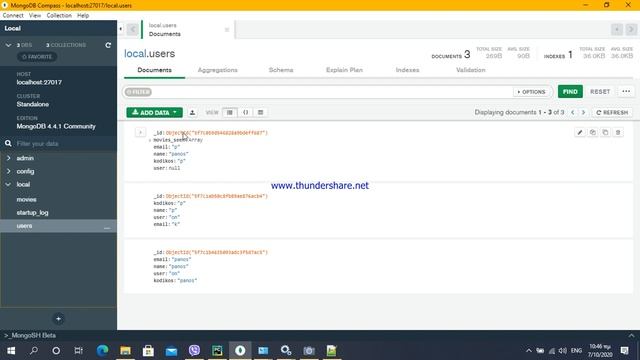Viewport: 640px width, 360px height.
Task: Mark connection as Favorite
Action: (x=37, y=57)
